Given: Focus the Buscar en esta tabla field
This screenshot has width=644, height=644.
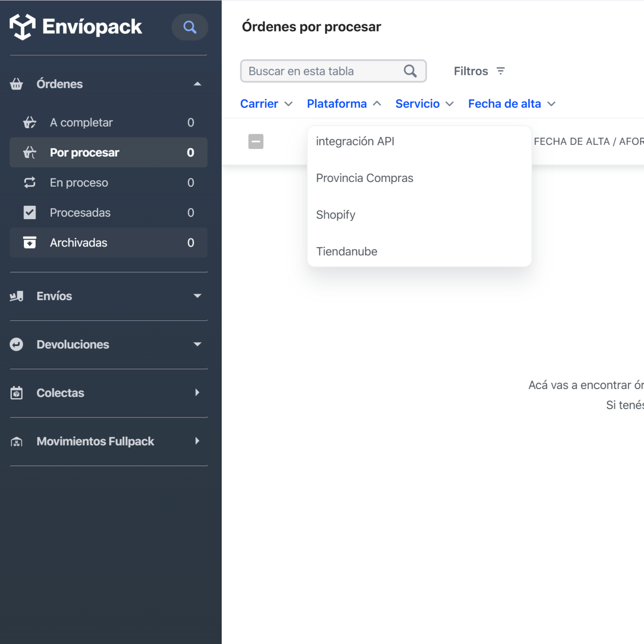Looking at the screenshot, I should pyautogui.click(x=320, y=71).
